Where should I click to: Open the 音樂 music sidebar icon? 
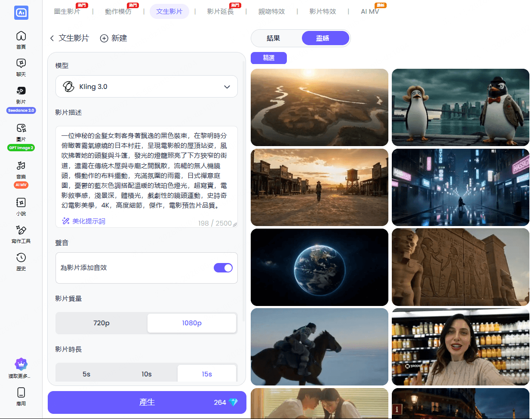click(x=21, y=165)
